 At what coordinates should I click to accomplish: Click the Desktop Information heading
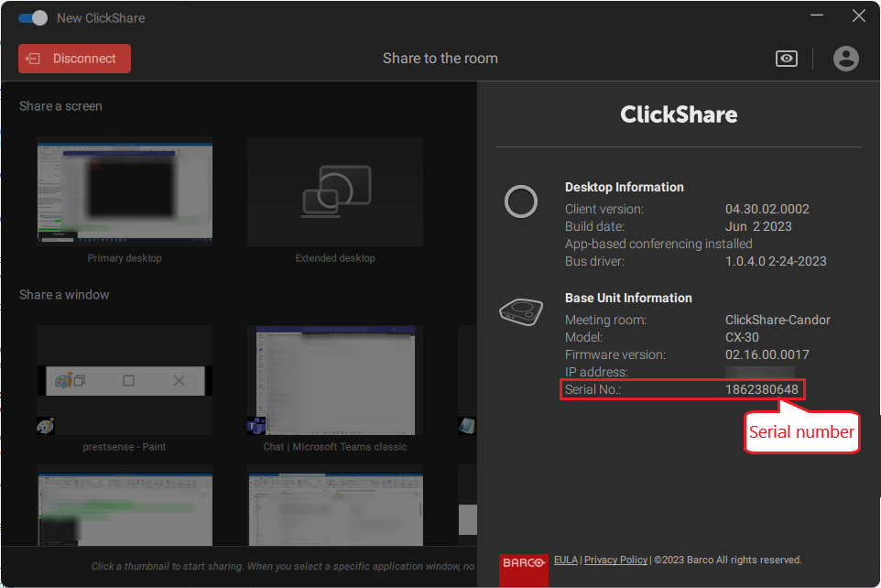coord(625,187)
